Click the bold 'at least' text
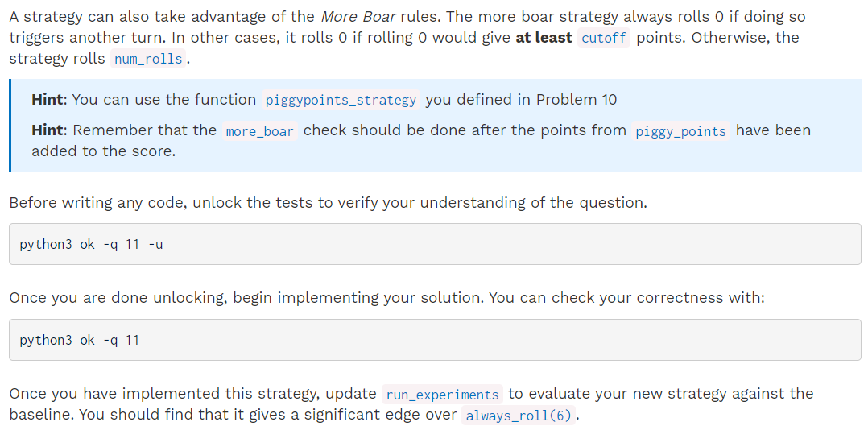868x430 pixels. [x=544, y=38]
